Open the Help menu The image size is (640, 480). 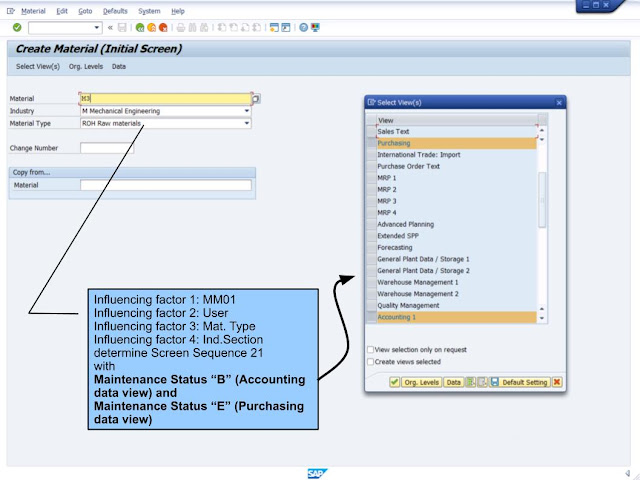point(178,11)
